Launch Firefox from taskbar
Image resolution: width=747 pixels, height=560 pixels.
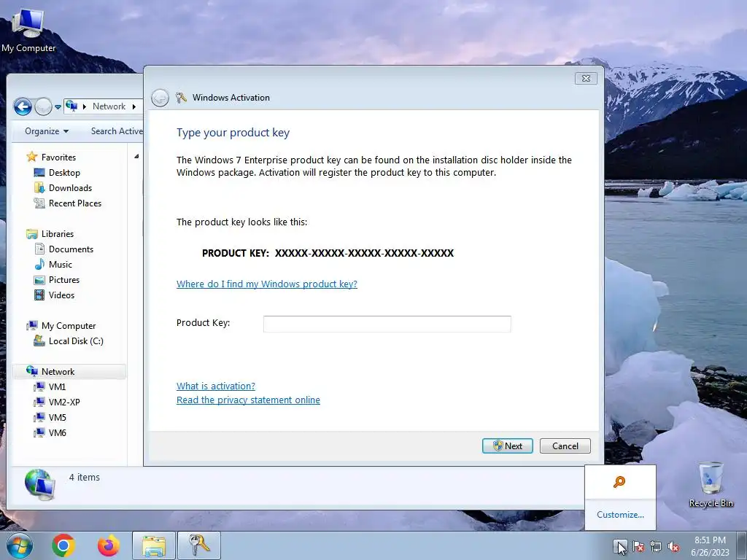click(109, 545)
